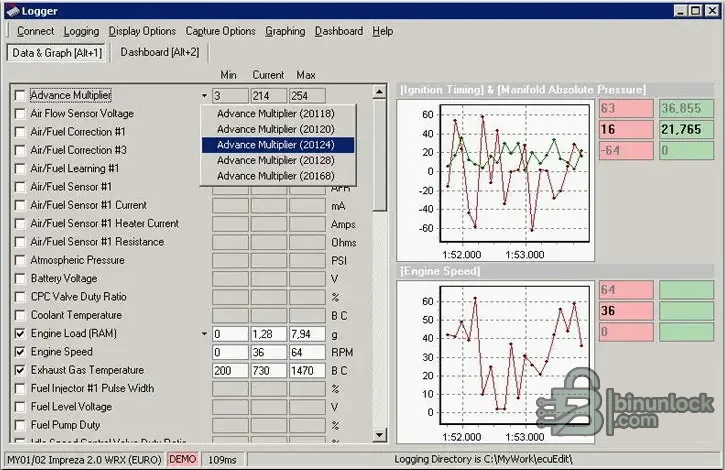Click the parameter list scroll up arrow
This screenshot has height=470, width=725.
[x=379, y=92]
